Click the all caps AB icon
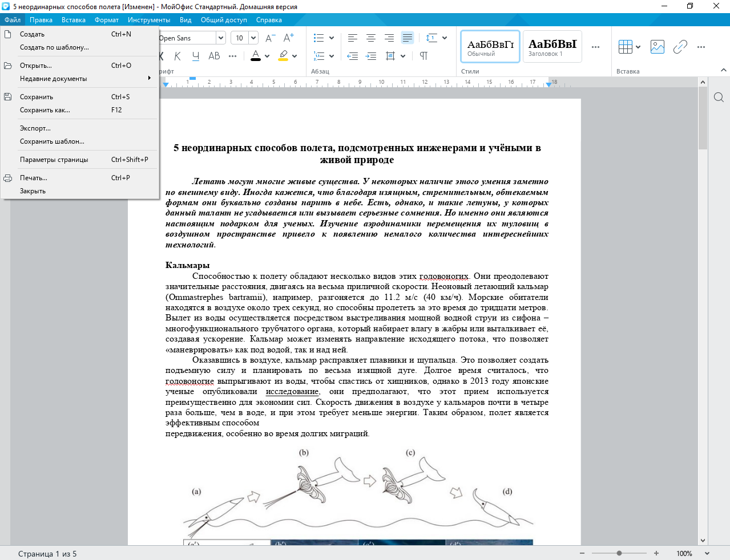Image resolution: width=730 pixels, height=560 pixels. (x=214, y=56)
